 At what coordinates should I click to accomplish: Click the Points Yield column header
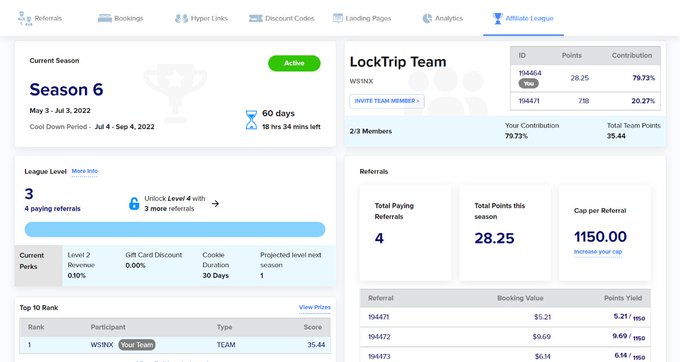(x=623, y=298)
